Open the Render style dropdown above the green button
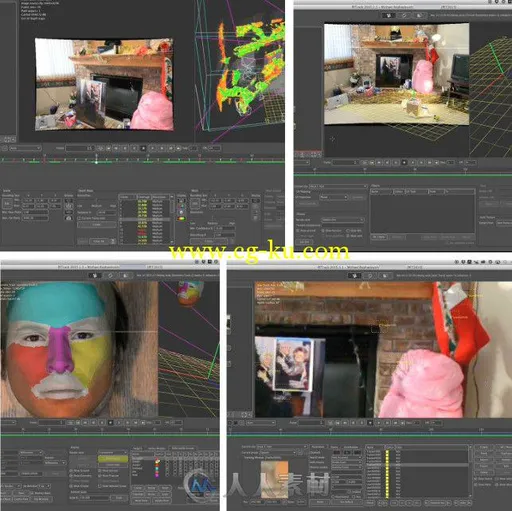The image size is (512, 511). (x=113, y=452)
